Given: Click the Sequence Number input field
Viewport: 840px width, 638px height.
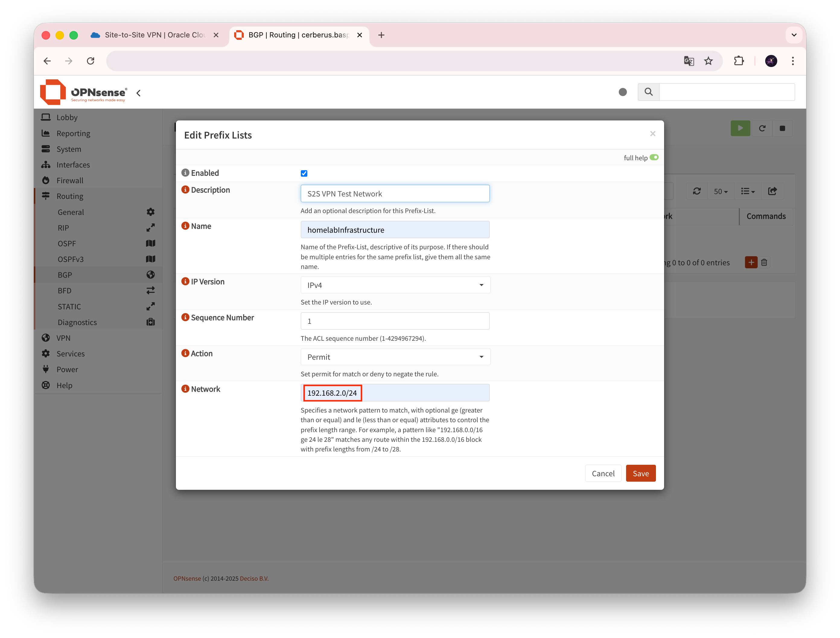Looking at the screenshot, I should point(395,321).
